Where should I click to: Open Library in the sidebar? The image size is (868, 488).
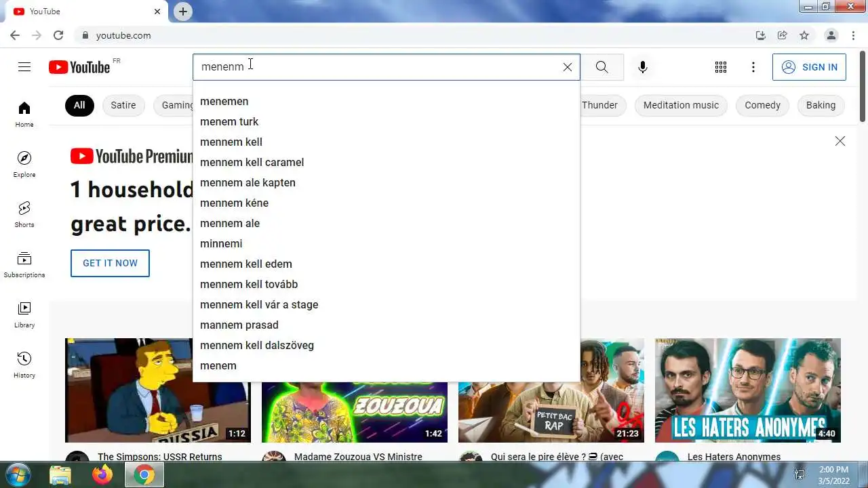point(24,314)
